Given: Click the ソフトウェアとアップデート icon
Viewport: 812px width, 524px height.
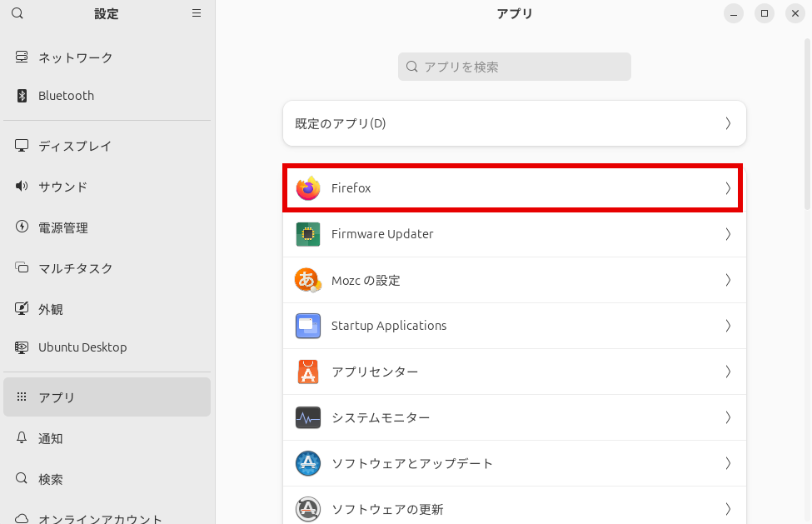Looking at the screenshot, I should pyautogui.click(x=308, y=463).
